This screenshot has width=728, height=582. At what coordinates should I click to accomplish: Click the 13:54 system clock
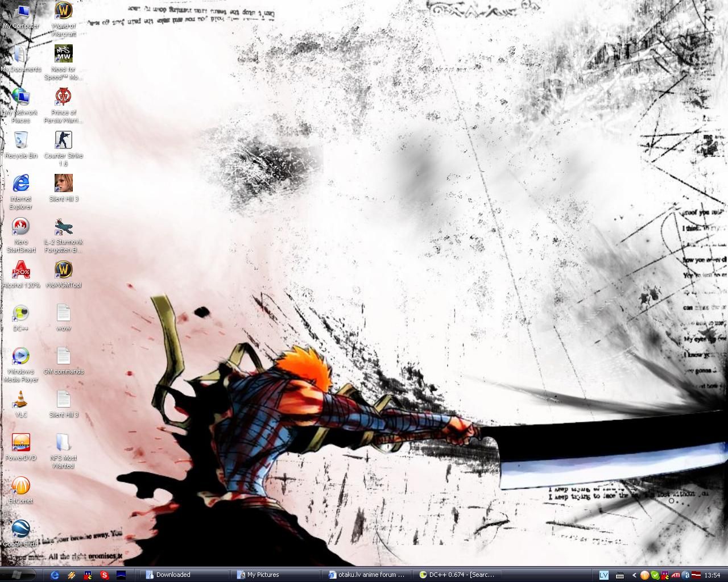click(712, 575)
